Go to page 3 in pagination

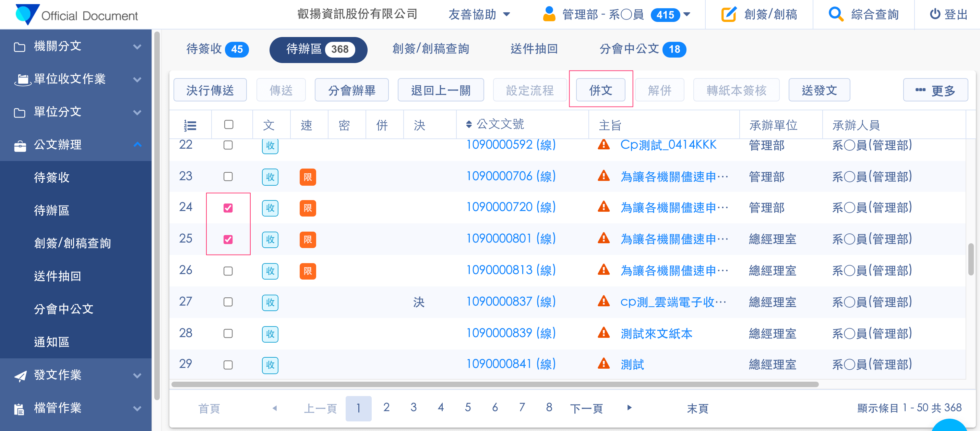(x=414, y=408)
